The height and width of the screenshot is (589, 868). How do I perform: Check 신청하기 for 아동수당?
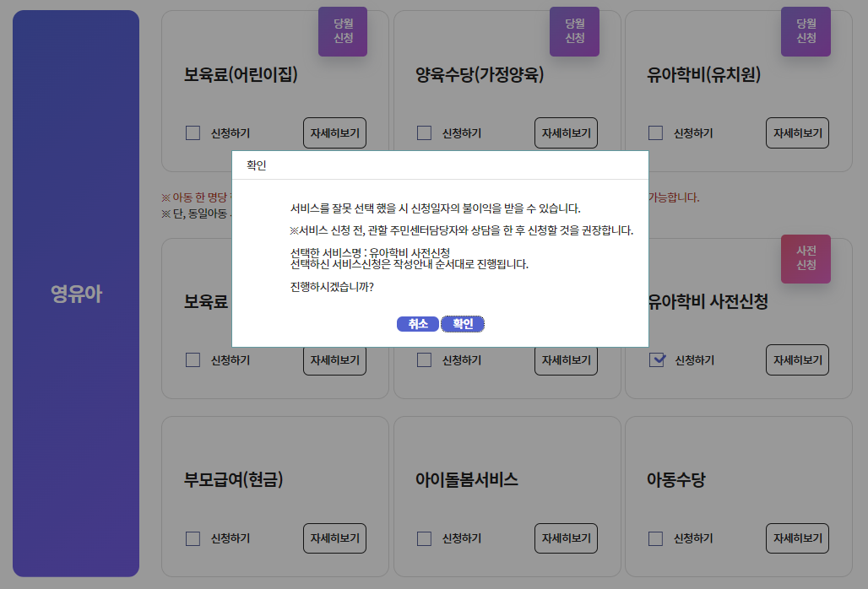point(654,538)
